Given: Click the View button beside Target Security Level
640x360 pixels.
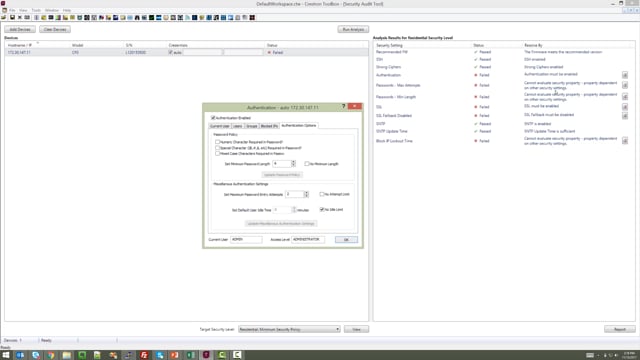Looking at the screenshot, I should 356,329.
